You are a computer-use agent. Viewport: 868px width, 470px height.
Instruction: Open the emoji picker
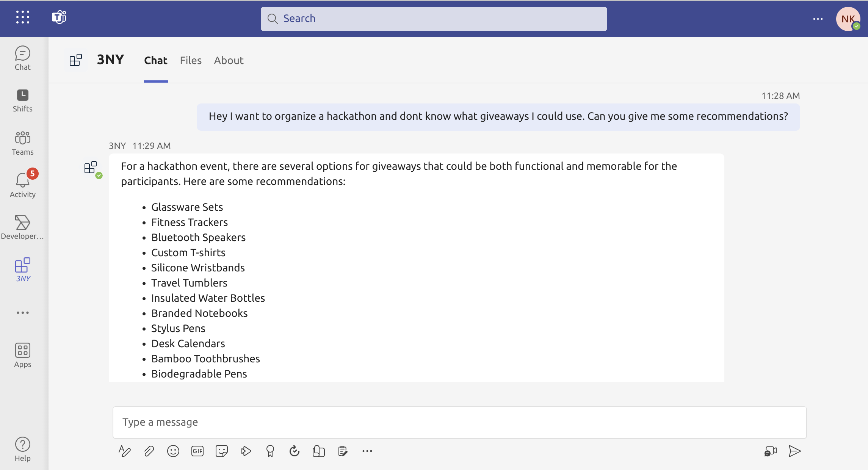(173, 451)
